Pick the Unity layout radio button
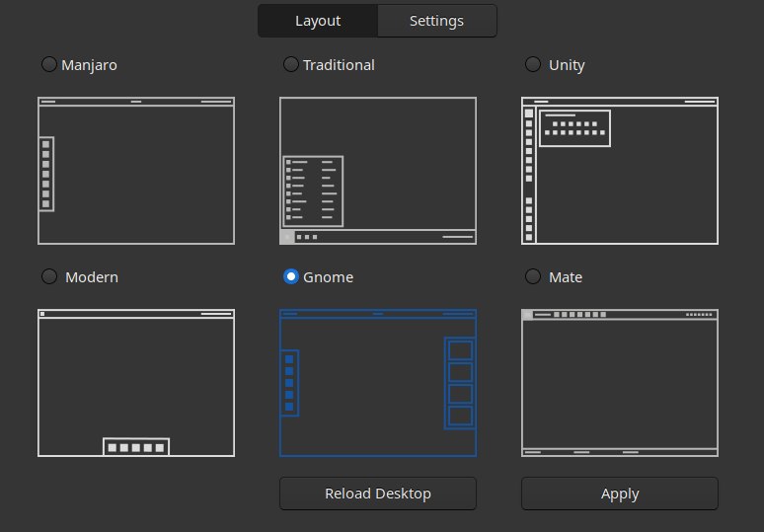The image size is (764, 532). tap(533, 64)
